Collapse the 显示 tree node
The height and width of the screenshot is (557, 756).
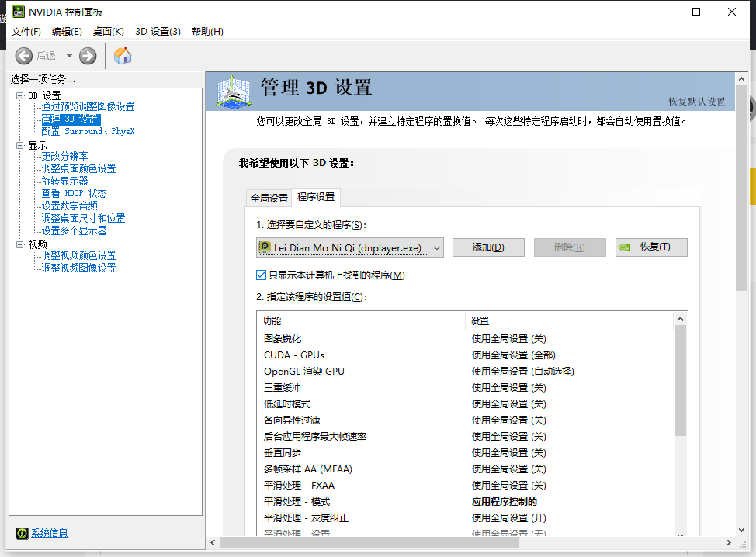click(x=20, y=145)
